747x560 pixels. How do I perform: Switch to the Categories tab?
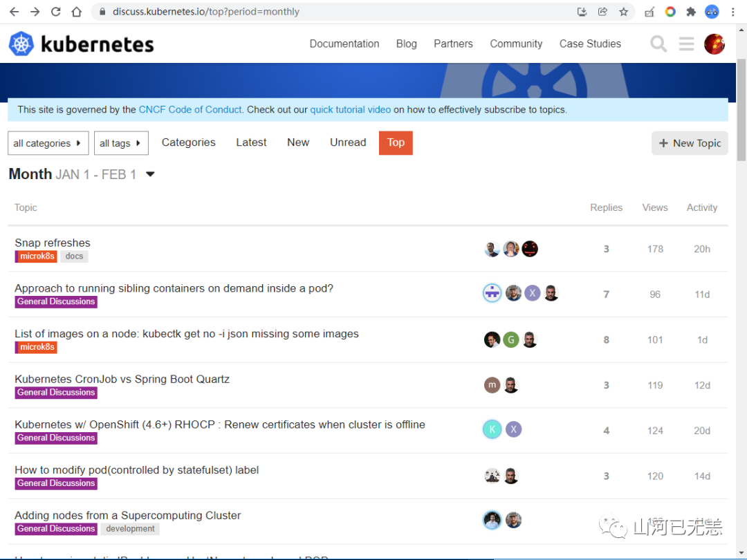coord(188,142)
